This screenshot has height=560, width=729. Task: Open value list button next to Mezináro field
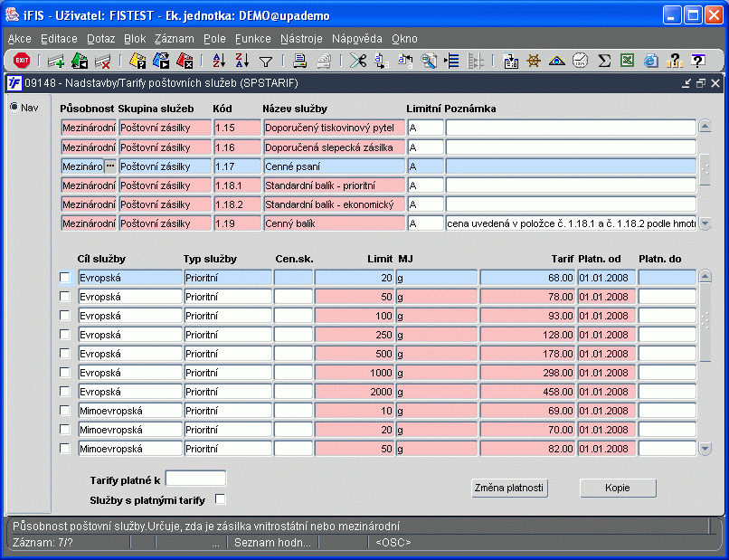tap(110, 166)
